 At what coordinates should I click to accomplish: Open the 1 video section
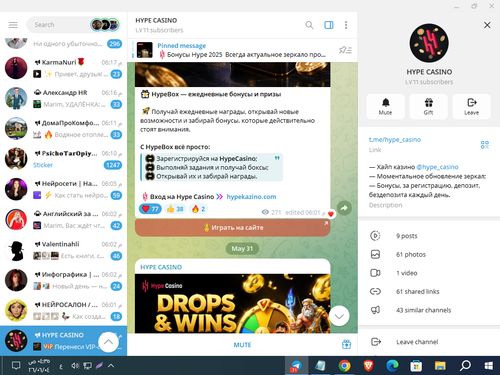[429, 273]
